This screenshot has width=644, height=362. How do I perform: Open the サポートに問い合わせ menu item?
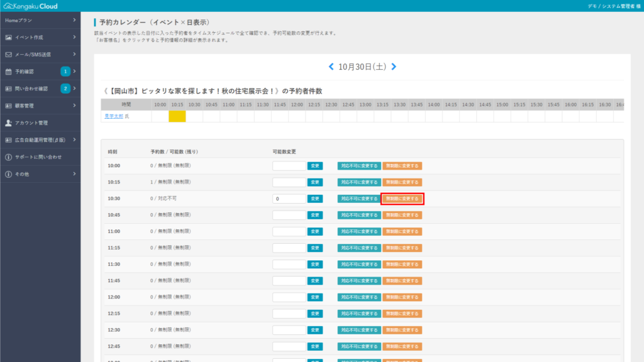click(x=40, y=157)
